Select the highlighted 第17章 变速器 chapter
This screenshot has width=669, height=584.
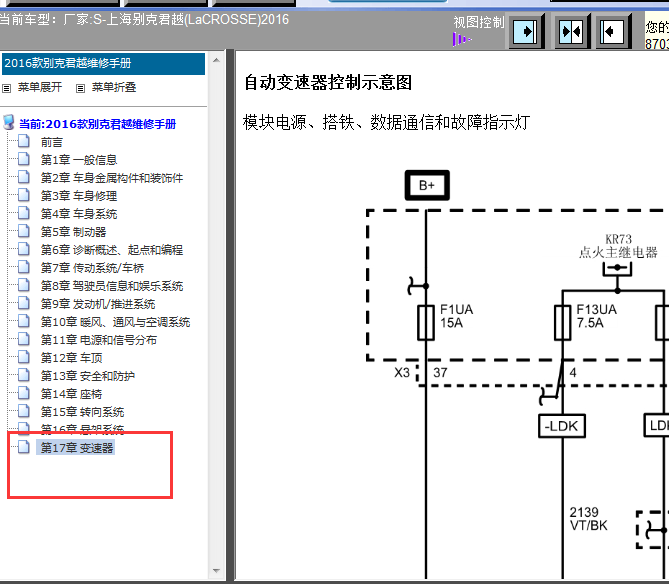point(76,448)
